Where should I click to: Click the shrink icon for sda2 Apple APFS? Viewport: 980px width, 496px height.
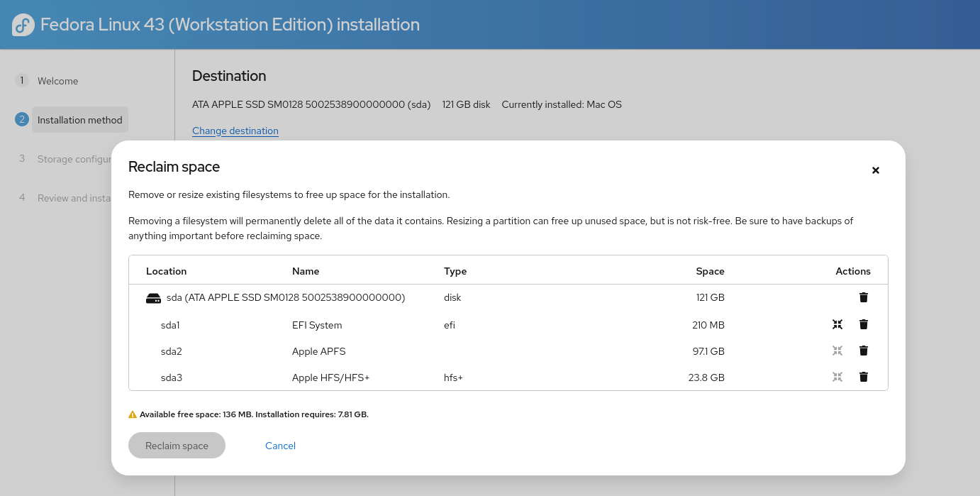[x=837, y=351]
